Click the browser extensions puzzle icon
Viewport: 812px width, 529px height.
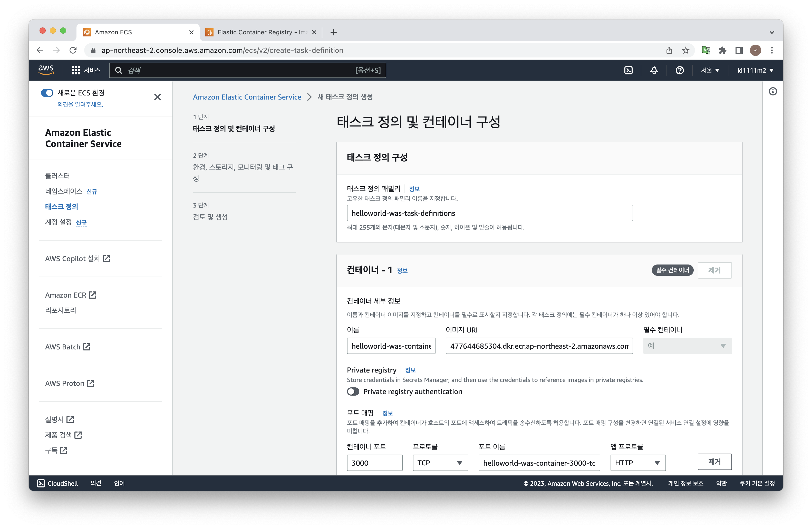pos(722,51)
